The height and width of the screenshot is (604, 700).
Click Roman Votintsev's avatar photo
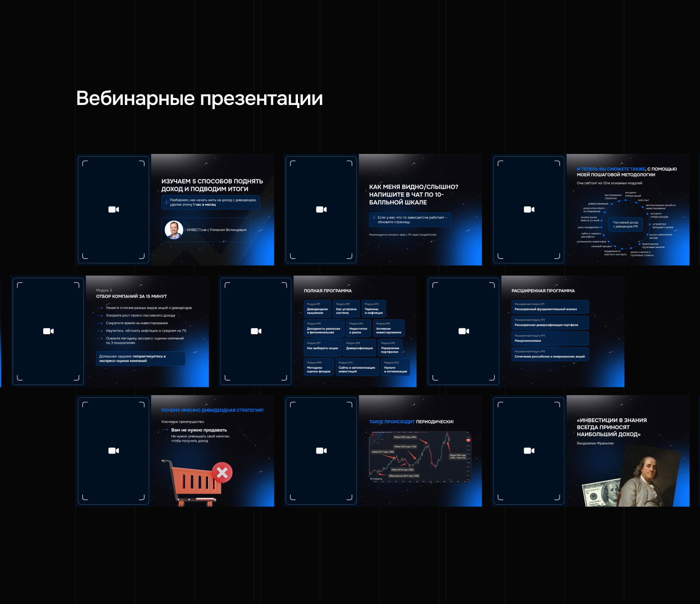175,230
